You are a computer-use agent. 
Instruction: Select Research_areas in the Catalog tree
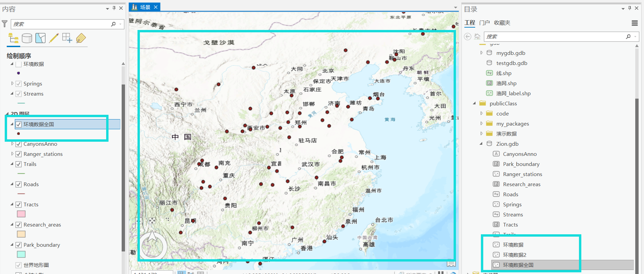[x=521, y=184]
